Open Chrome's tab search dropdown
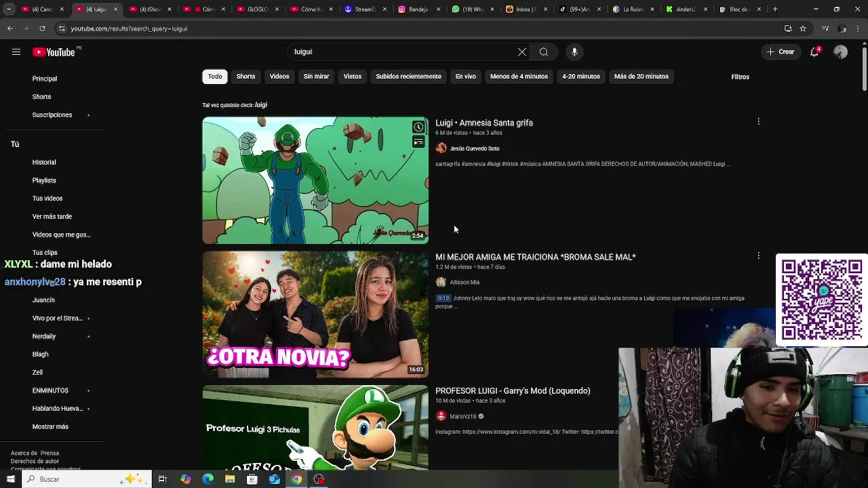Image resolution: width=868 pixels, height=488 pixels. click(x=9, y=9)
